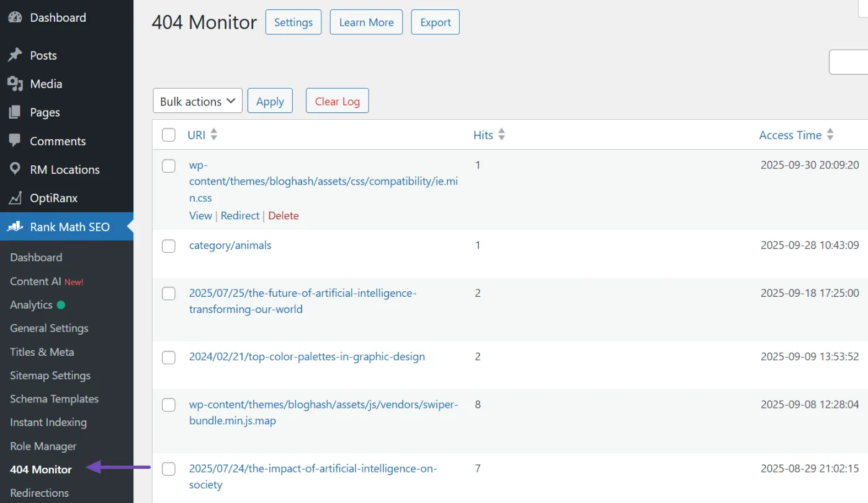Sort by Access Time column arrows

(x=830, y=135)
